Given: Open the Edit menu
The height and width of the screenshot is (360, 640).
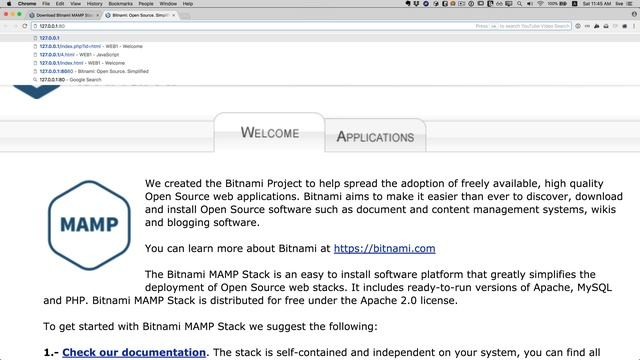Looking at the screenshot, I should click(60, 3).
